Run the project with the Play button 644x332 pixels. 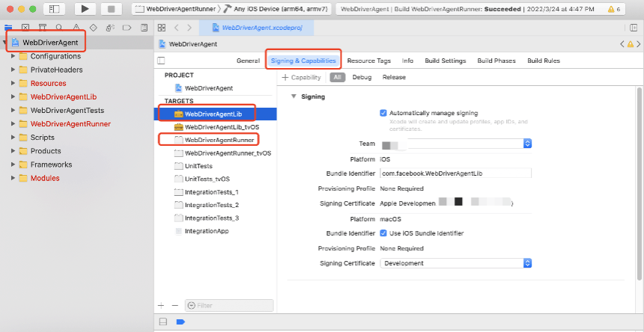click(x=85, y=9)
